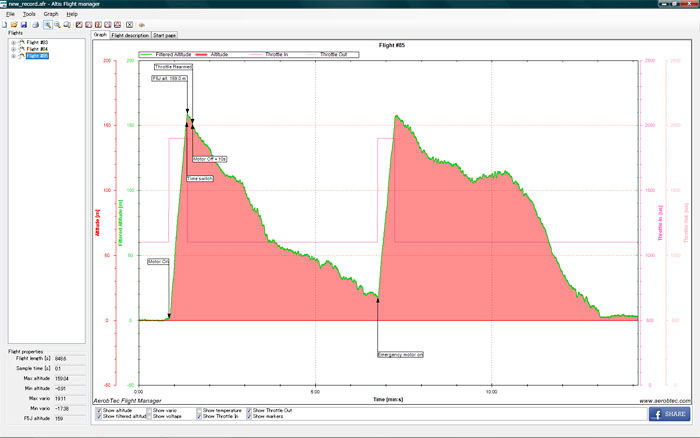The image size is (700, 438).
Task: Click the Flight #83 plane icon
Action: (x=21, y=42)
